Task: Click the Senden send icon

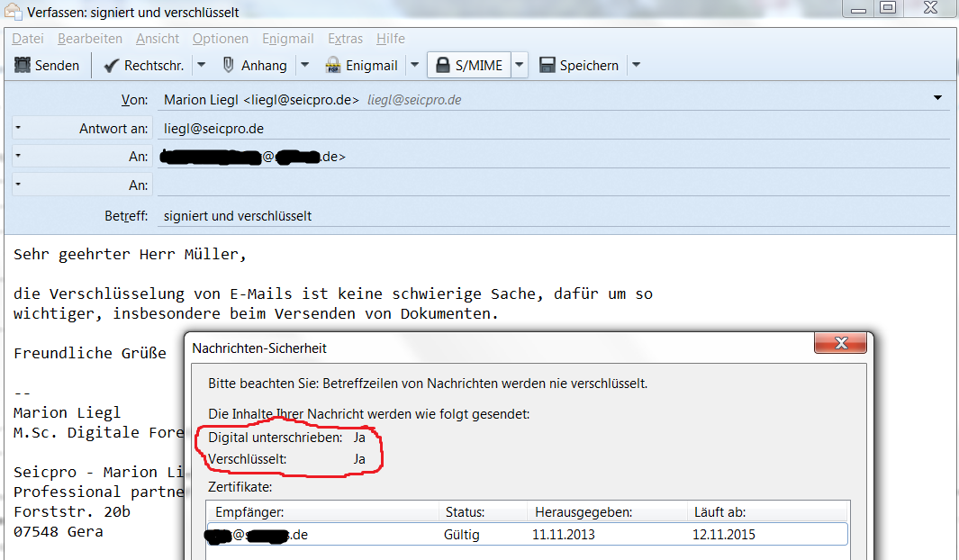Action: pyautogui.click(x=23, y=65)
